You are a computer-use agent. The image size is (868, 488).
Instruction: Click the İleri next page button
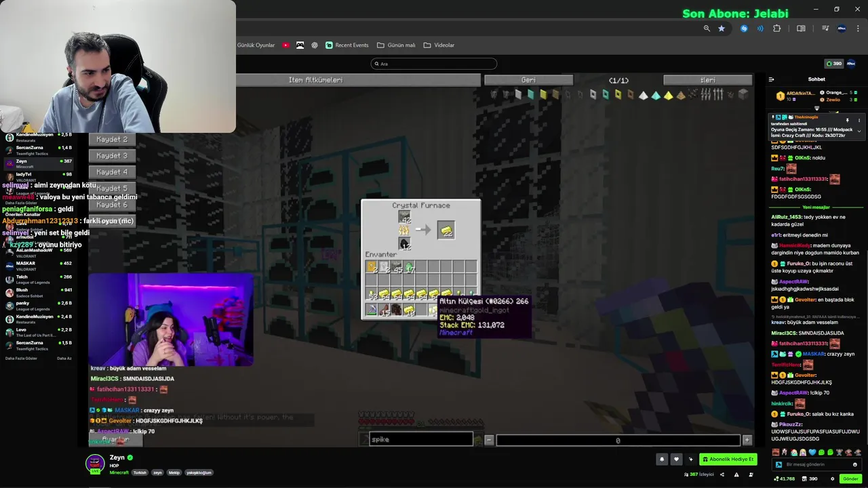coord(707,80)
